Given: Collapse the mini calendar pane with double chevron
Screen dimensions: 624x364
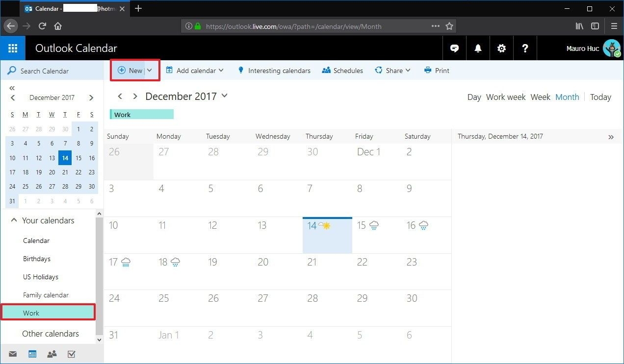Looking at the screenshot, I should tap(12, 88).
